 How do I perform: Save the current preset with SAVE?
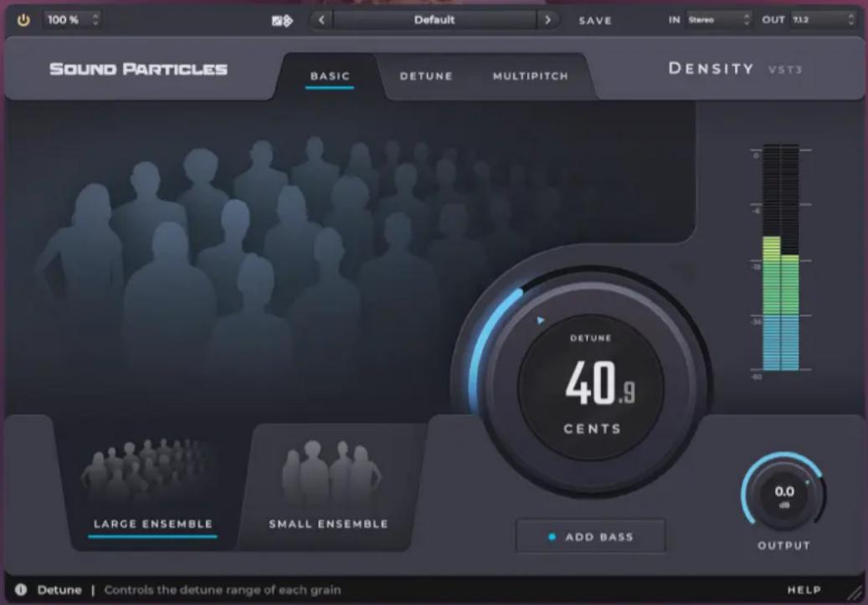595,20
